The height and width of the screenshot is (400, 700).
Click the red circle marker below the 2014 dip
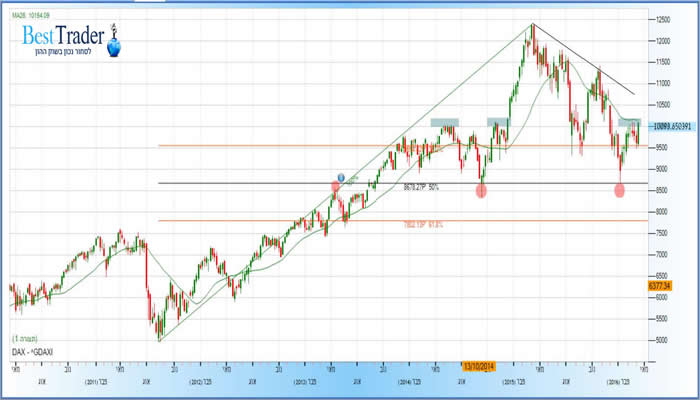point(481,190)
